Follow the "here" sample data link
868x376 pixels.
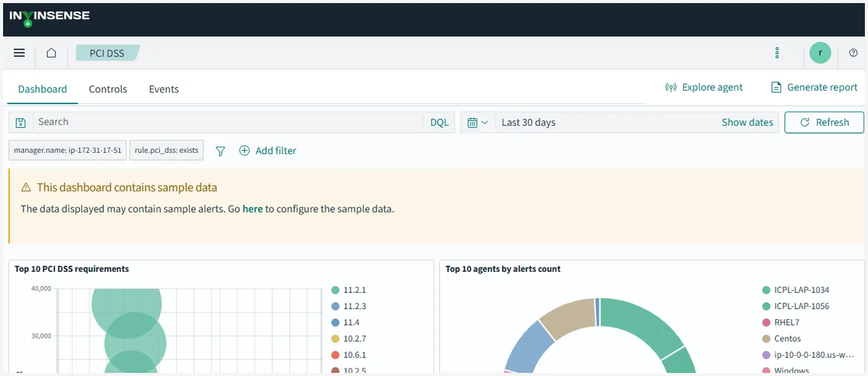(252, 208)
